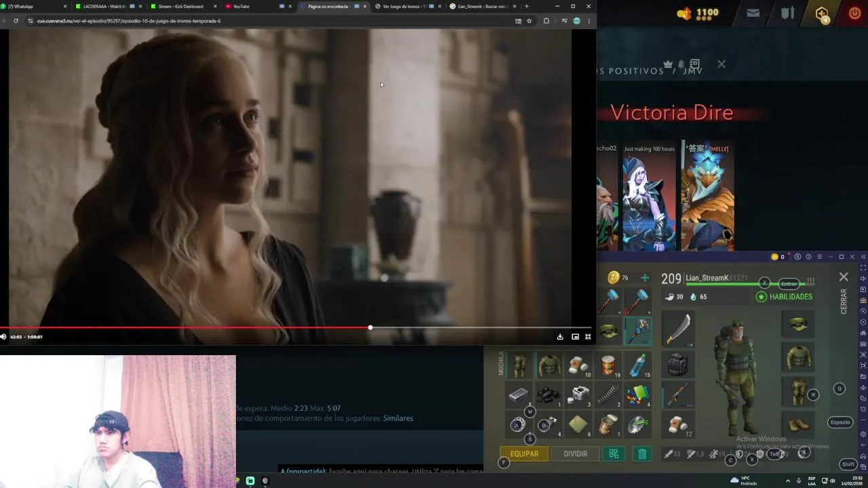This screenshot has height=488, width=868.
Task: Switch to Lian_Streamk Buscar con Google tab
Action: pyautogui.click(x=483, y=6)
